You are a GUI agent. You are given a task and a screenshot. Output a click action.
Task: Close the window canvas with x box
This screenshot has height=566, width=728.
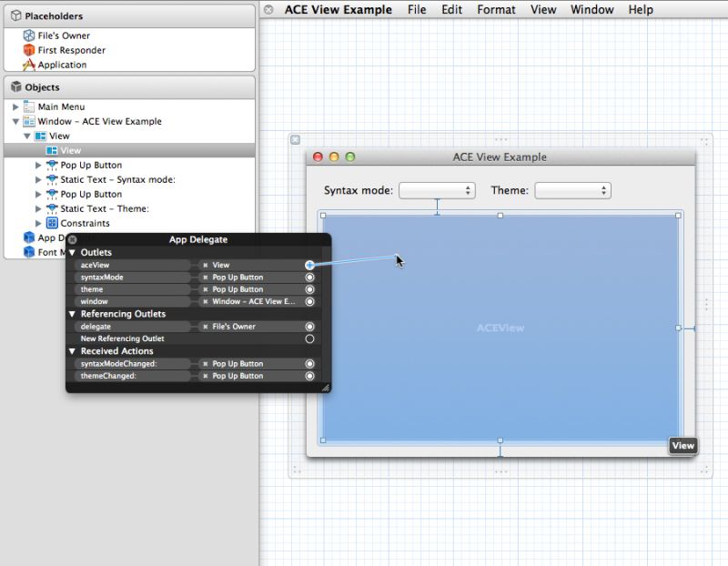click(295, 140)
